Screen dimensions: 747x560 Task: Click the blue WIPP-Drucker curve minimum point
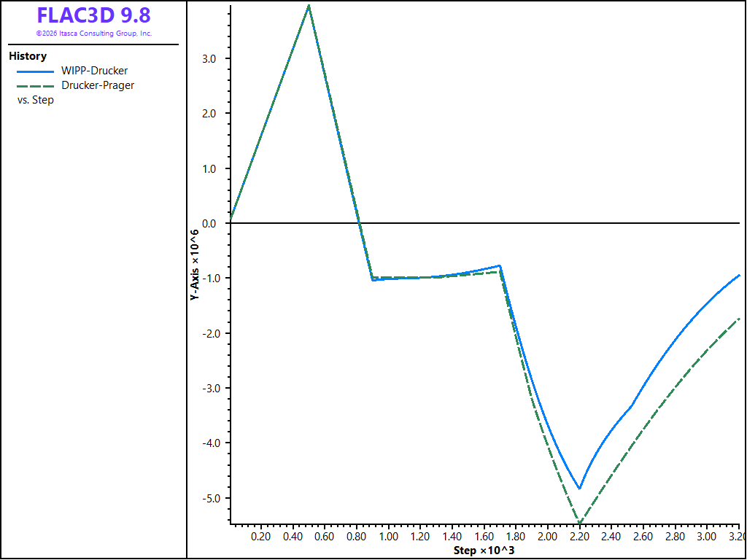tap(579, 488)
